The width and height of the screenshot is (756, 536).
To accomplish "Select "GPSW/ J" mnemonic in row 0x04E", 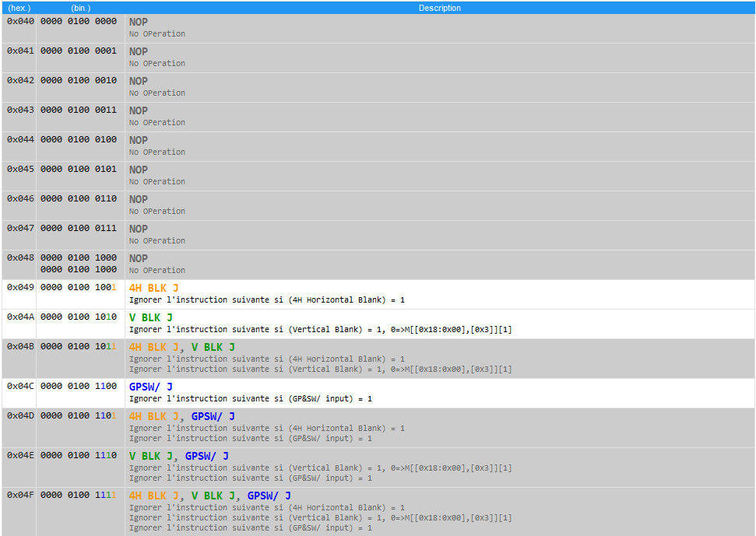I will [x=207, y=457].
